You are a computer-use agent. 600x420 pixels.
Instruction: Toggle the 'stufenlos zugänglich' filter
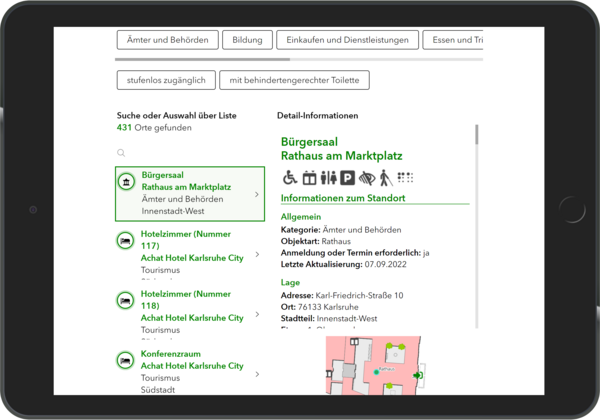(166, 80)
